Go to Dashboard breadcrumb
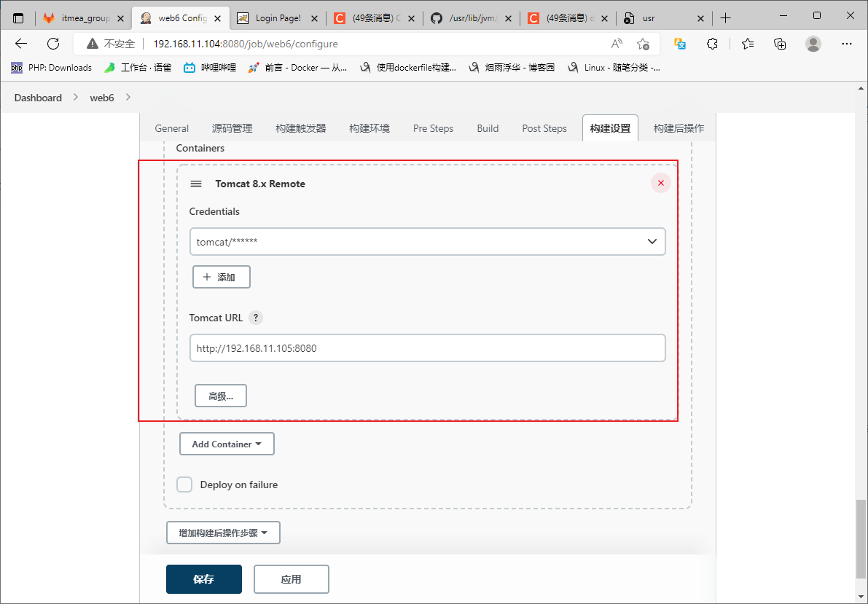The width and height of the screenshot is (868, 604). point(38,98)
